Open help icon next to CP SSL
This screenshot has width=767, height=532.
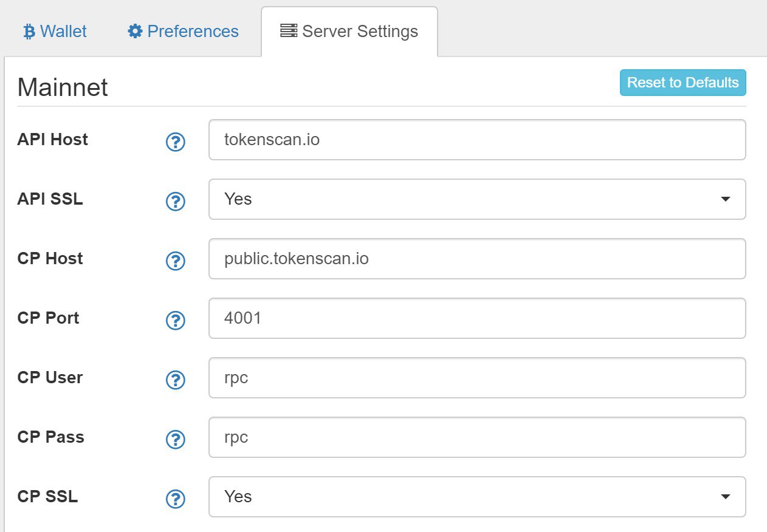176,499
